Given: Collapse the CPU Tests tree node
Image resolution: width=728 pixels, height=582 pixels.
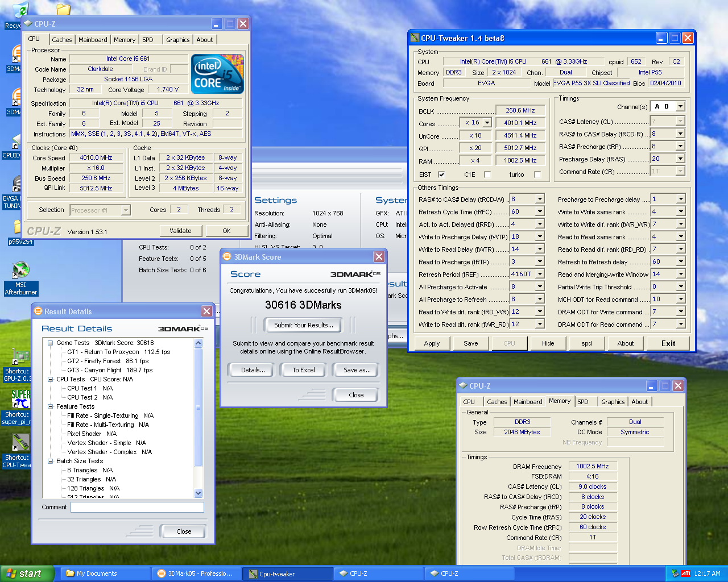Looking at the screenshot, I should [50, 379].
